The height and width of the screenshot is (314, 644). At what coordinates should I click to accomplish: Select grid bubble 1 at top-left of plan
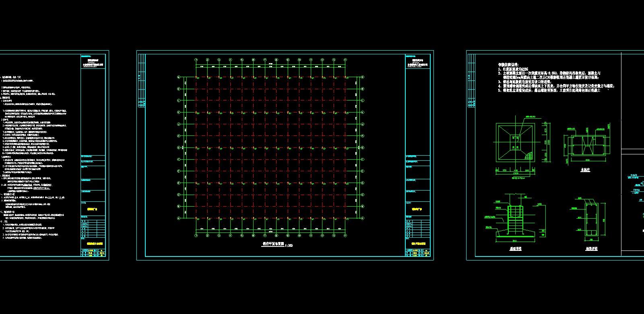[x=196, y=60]
